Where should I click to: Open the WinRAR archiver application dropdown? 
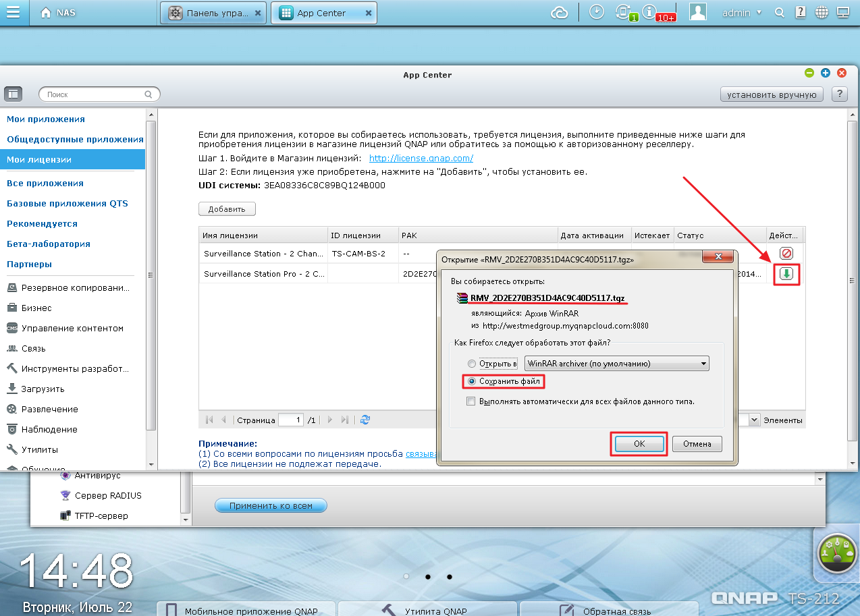[x=617, y=364]
